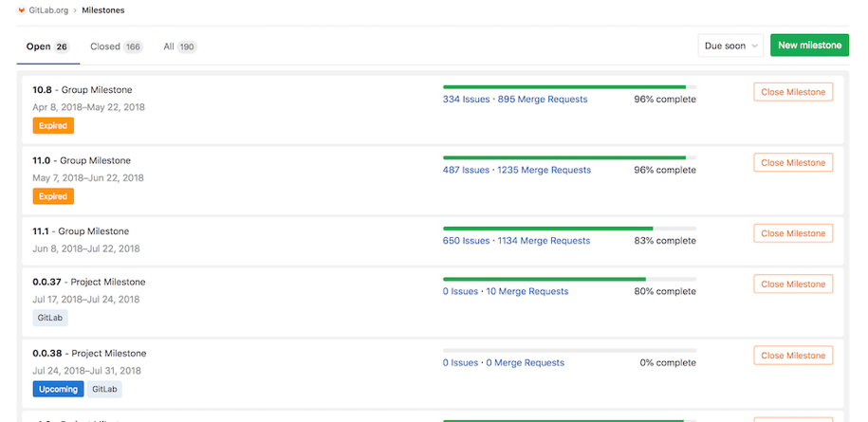This screenshot has height=422, width=868.
Task: Open the 0.0.37 milestone title
Action: tap(47, 282)
